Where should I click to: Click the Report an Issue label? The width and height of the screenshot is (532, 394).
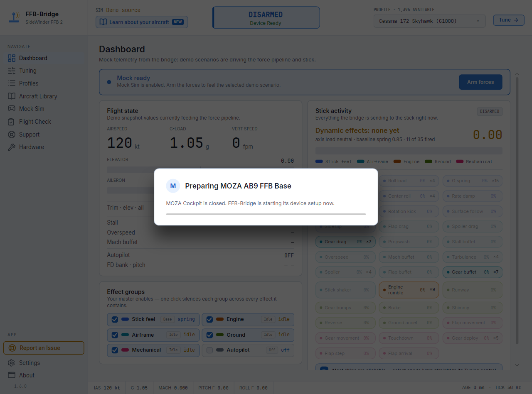tap(40, 348)
